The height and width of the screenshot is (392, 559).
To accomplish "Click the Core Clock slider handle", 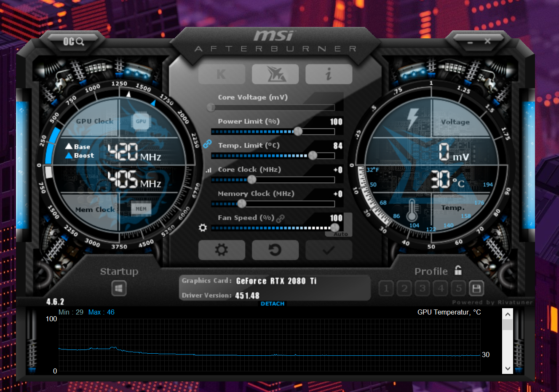I will (x=251, y=179).
